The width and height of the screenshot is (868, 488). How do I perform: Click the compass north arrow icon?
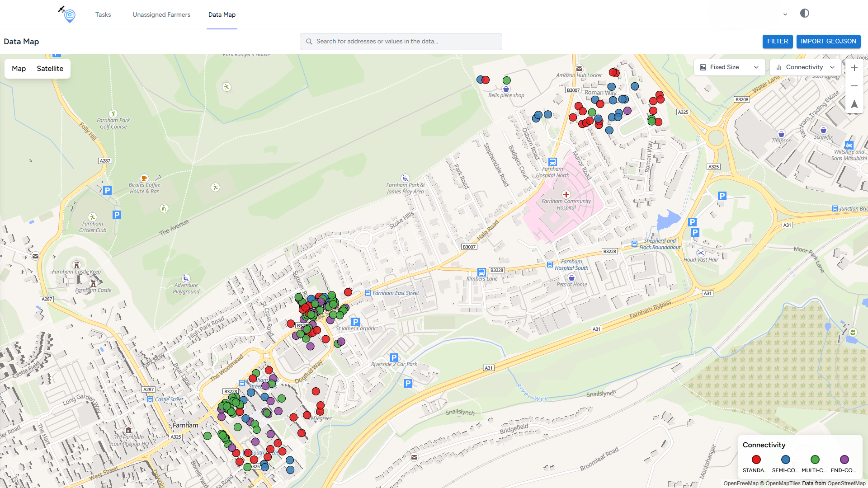(854, 104)
